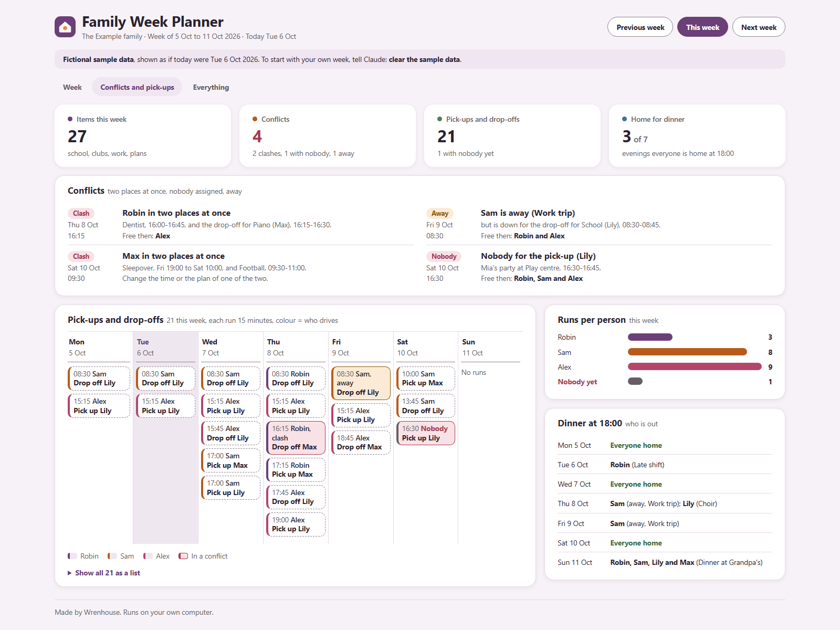Expand 'Show all 21 as a list'
Image resolution: width=840 pixels, height=630 pixels.
coord(104,573)
